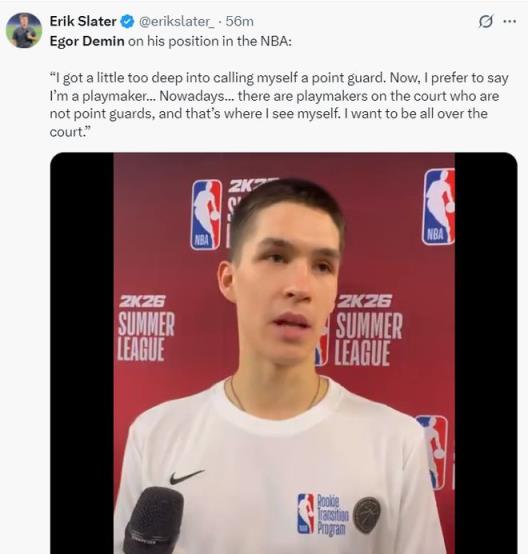The width and height of the screenshot is (528, 554).
Task: Click the top-left NBA logo in the video
Action: (x=207, y=215)
